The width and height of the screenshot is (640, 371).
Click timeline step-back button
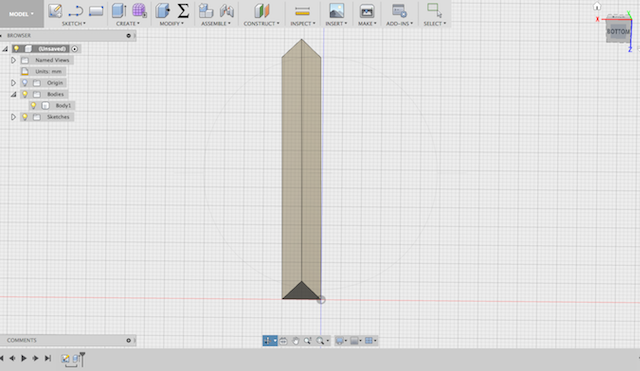pyautogui.click(x=12, y=358)
